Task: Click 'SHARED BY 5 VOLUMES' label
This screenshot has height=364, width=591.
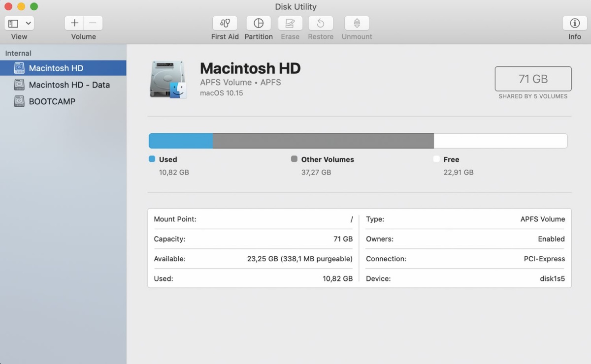Action: click(533, 96)
